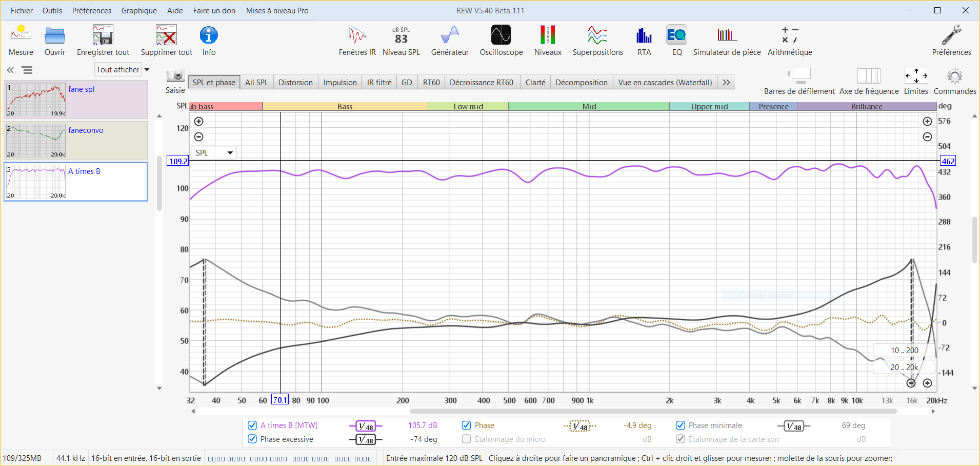Set frequency range to 10 .. 200
The image size is (980, 466).
pos(904,351)
